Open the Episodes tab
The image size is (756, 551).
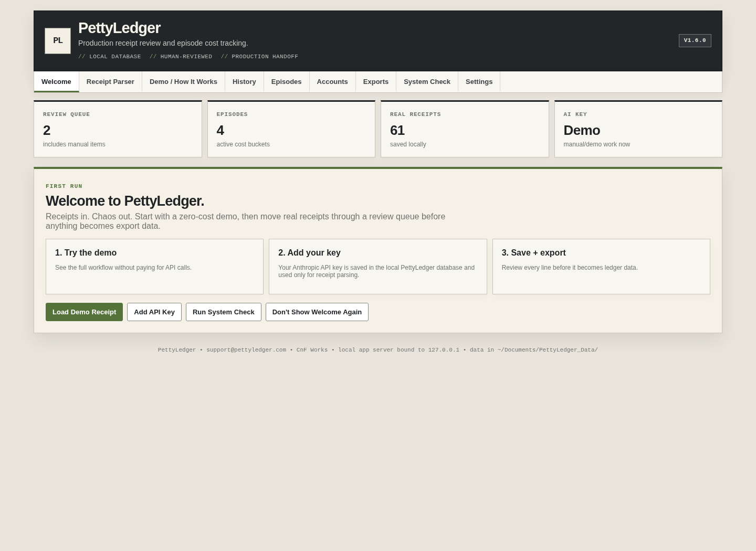286,82
